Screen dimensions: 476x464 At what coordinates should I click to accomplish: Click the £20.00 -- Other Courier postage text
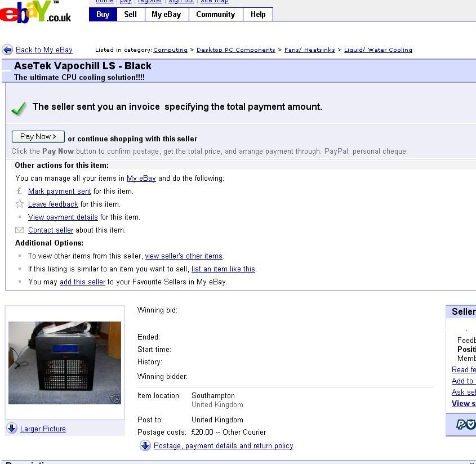[229, 432]
